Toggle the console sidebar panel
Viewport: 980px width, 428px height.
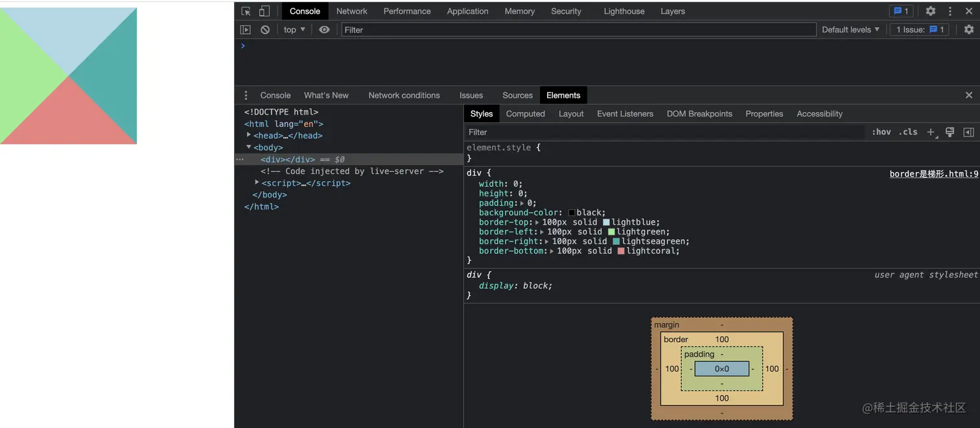[245, 30]
